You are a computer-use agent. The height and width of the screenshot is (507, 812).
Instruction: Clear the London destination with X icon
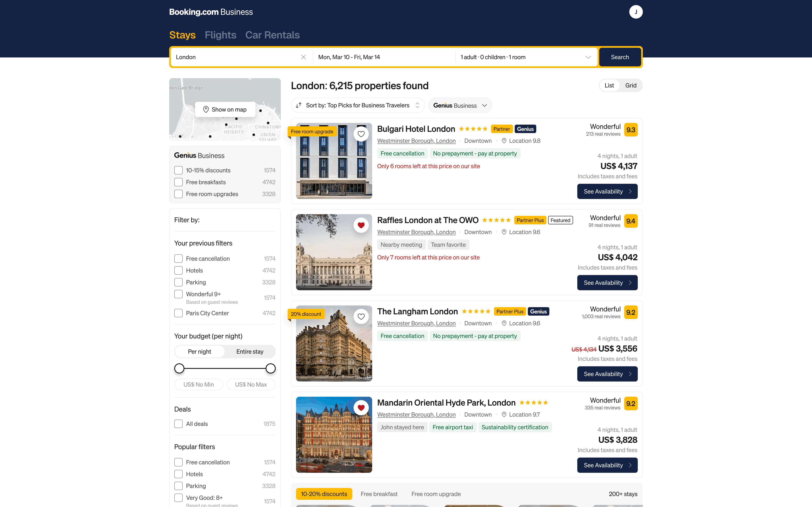click(303, 57)
